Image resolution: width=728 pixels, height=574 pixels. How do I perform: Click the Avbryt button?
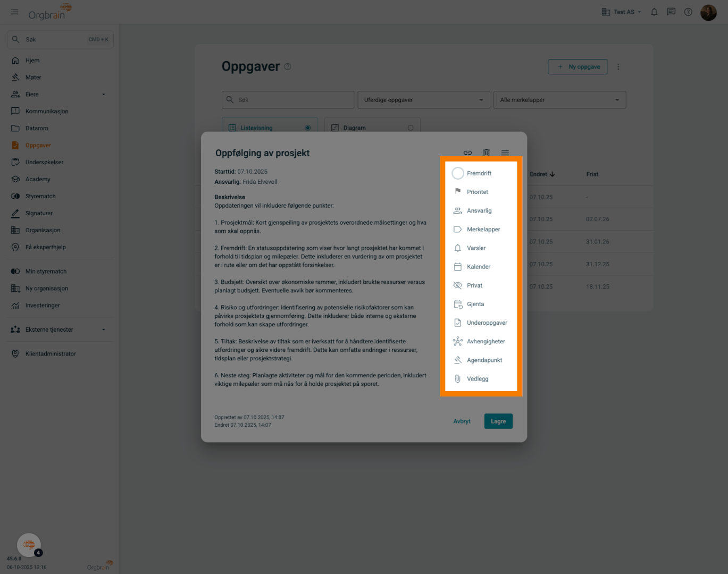462,421
